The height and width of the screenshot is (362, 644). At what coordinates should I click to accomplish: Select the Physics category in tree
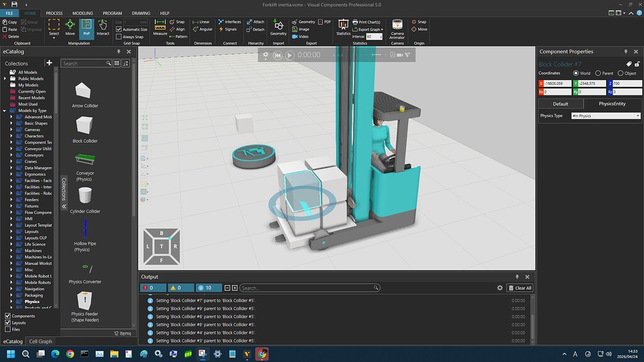[x=31, y=301]
